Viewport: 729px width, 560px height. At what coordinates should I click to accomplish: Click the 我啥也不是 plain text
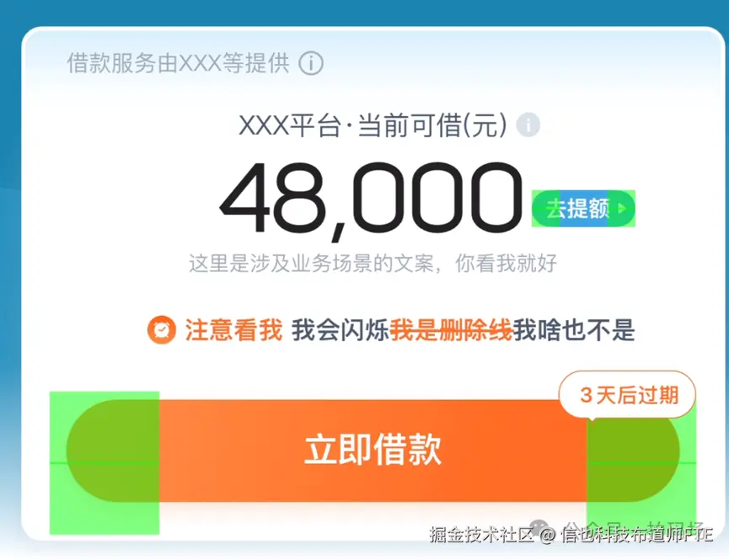pyautogui.click(x=574, y=330)
